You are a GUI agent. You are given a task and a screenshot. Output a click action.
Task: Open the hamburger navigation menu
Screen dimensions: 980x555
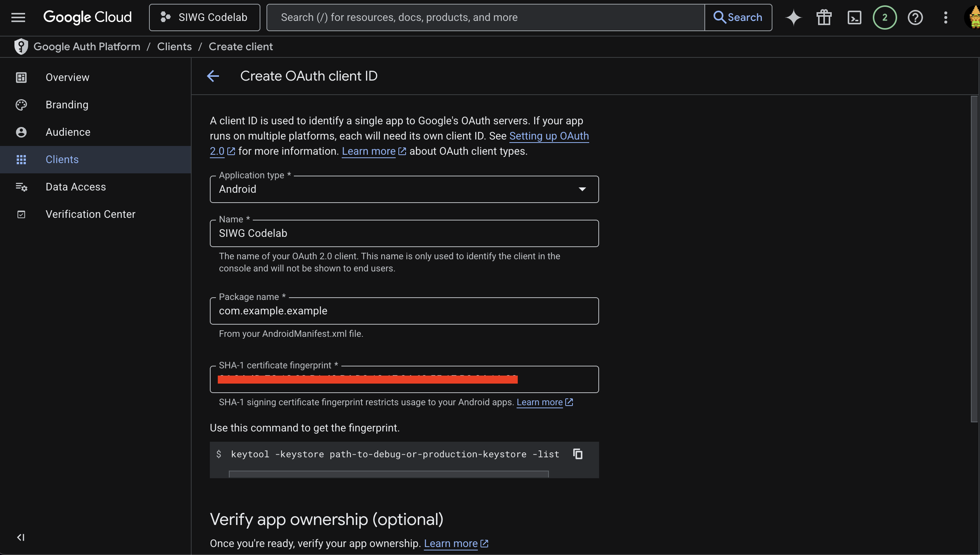click(x=18, y=17)
